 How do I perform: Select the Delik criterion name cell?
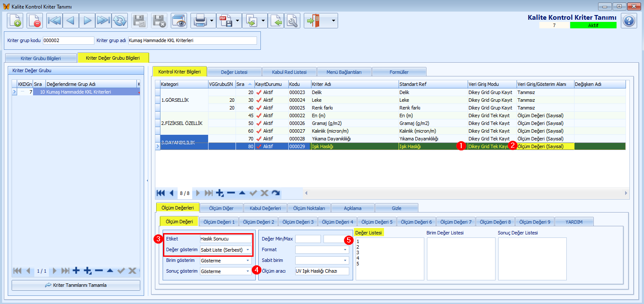tap(354, 92)
